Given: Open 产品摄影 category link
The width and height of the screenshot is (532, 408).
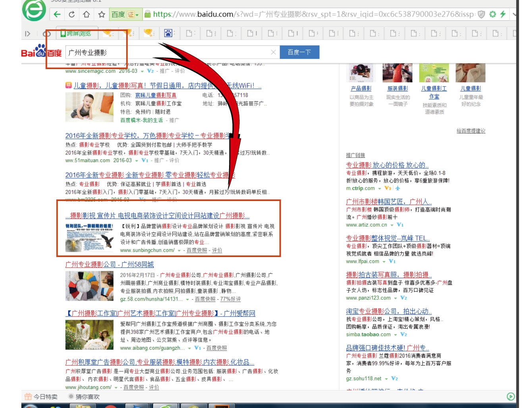Looking at the screenshot, I should tap(361, 89).
